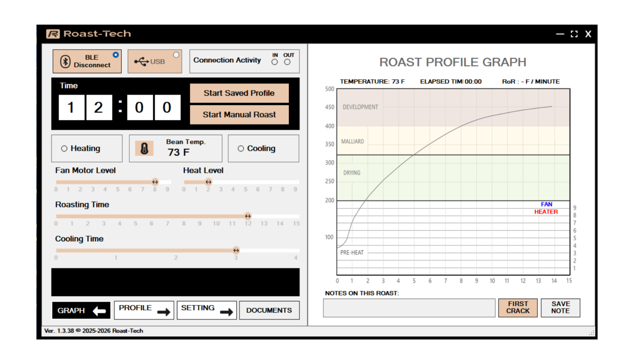Click the Bluetooth icon in BLE button
This screenshot has width=634, height=364.
tap(65, 61)
